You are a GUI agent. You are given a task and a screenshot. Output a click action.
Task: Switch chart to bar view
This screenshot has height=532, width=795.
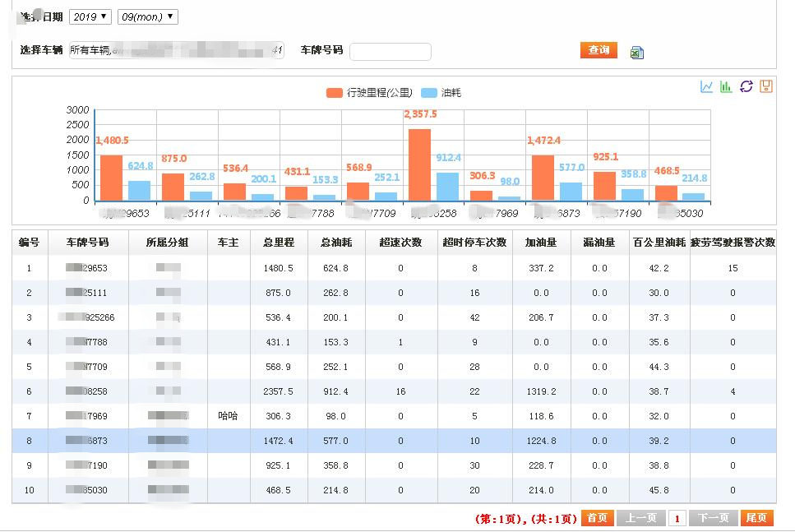(x=726, y=86)
